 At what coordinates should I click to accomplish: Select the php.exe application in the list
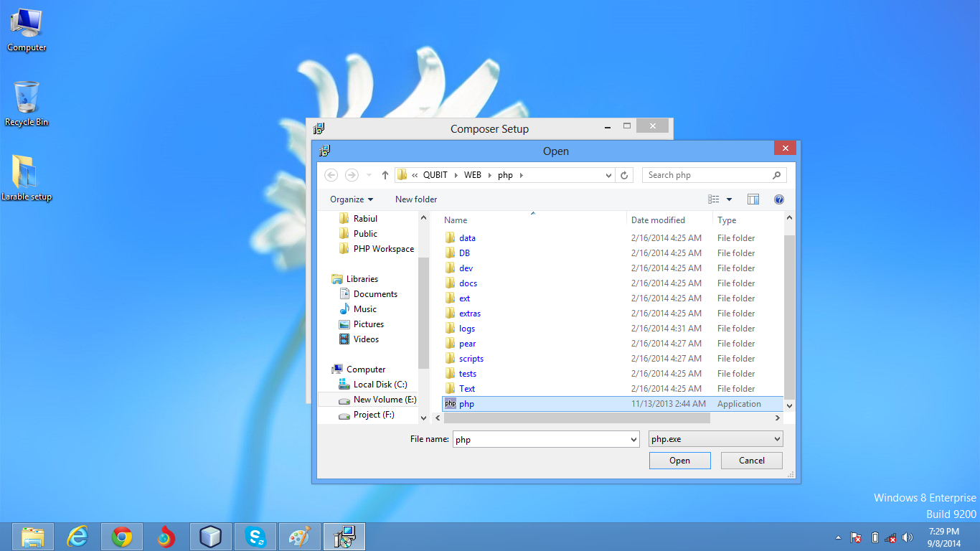point(467,403)
